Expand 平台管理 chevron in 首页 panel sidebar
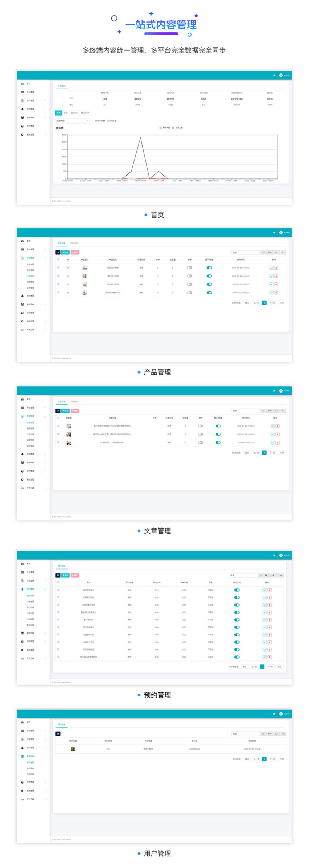 [x=45, y=92]
